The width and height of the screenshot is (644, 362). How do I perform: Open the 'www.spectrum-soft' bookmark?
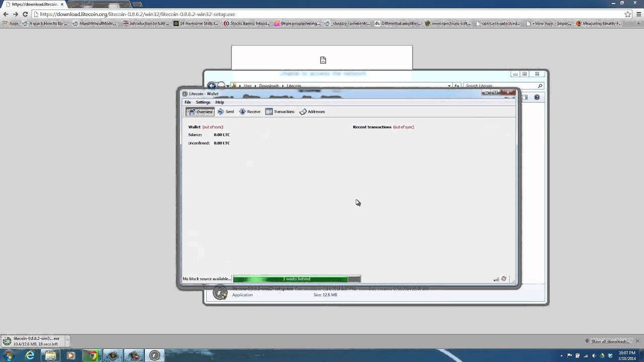coord(447,23)
